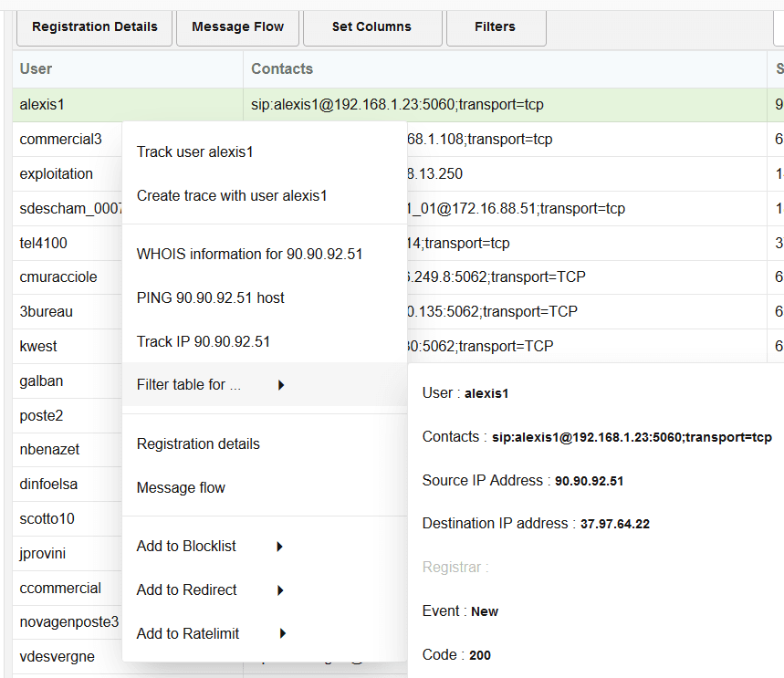Image resolution: width=784 pixels, height=678 pixels.
Task: Select Message flow in context menu
Action: tap(181, 487)
